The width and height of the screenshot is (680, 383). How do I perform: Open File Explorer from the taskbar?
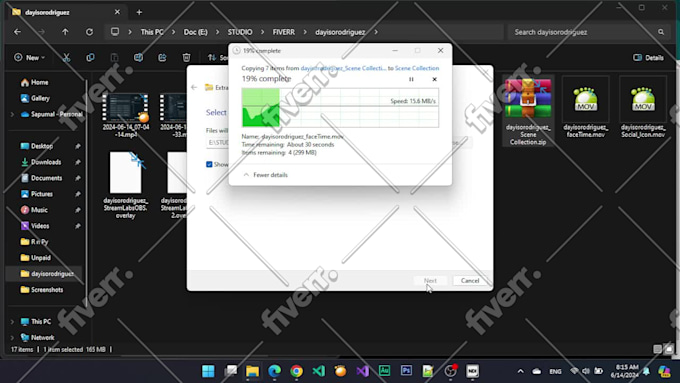[x=252, y=371]
